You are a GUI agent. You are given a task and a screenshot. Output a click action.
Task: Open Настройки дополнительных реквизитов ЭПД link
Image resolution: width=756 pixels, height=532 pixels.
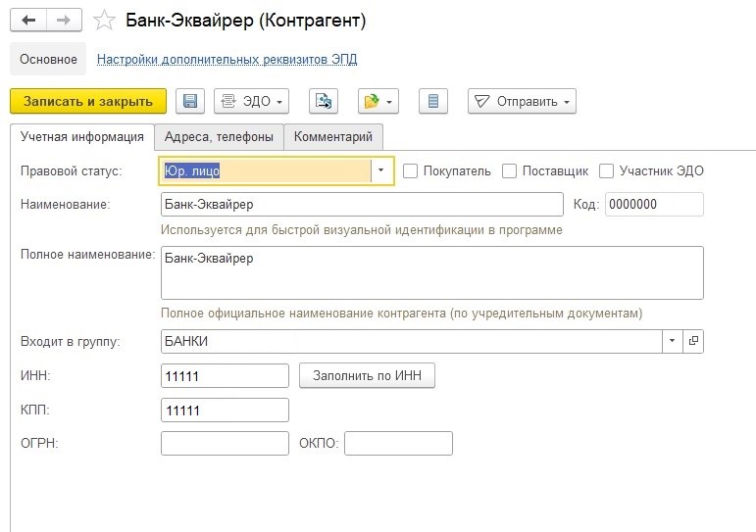[x=227, y=59]
